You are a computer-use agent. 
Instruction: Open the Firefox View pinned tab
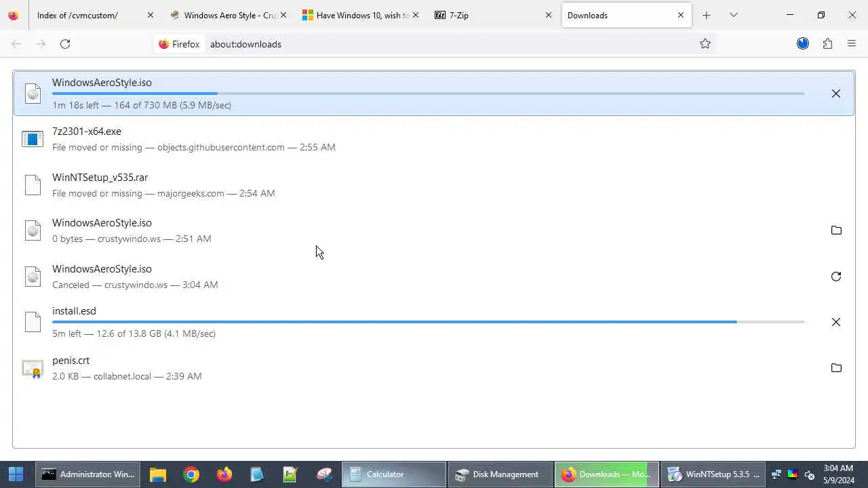tap(14, 15)
